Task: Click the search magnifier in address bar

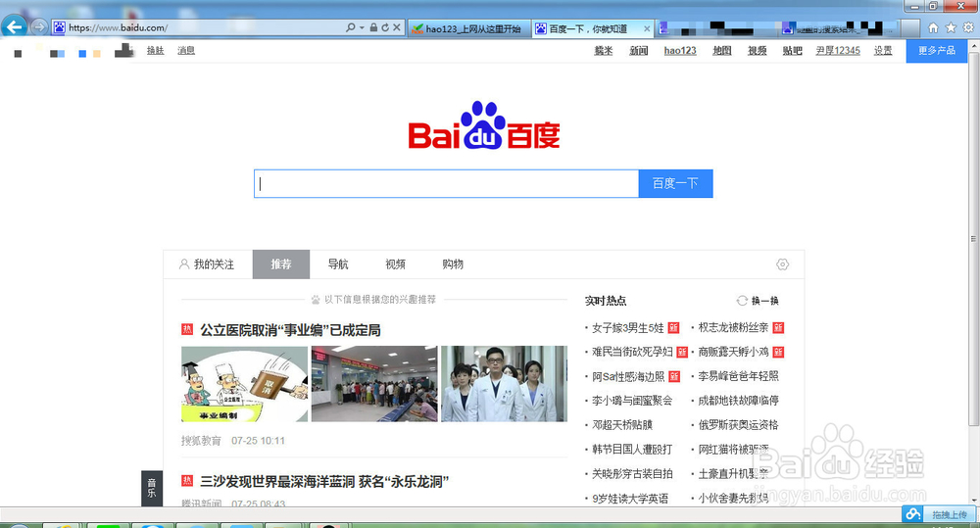Action: 351,27
